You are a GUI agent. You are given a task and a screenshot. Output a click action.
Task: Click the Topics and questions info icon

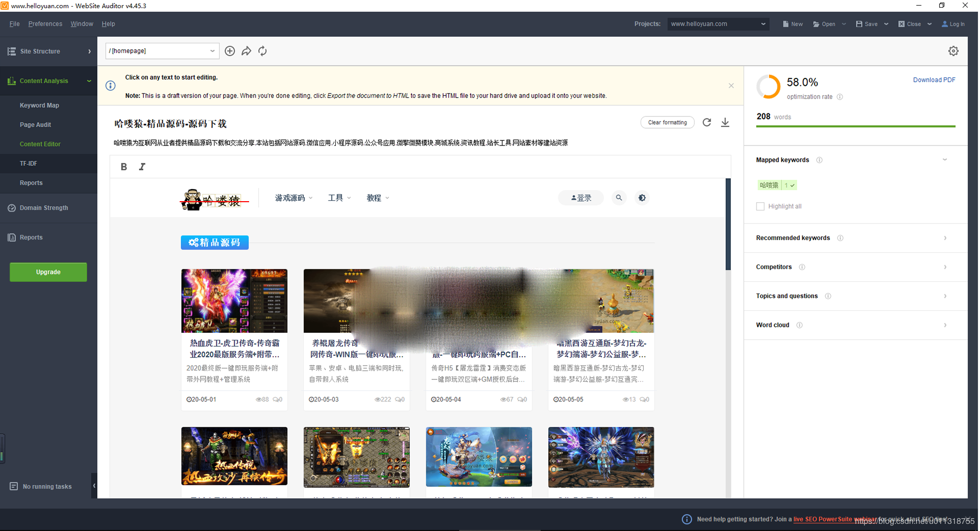tap(828, 296)
